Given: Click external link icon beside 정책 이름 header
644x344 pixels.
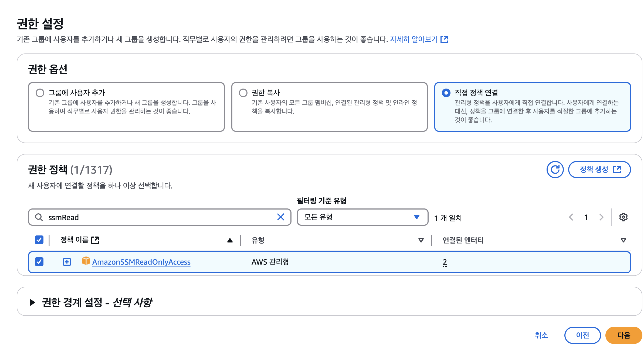Looking at the screenshot, I should tap(95, 240).
